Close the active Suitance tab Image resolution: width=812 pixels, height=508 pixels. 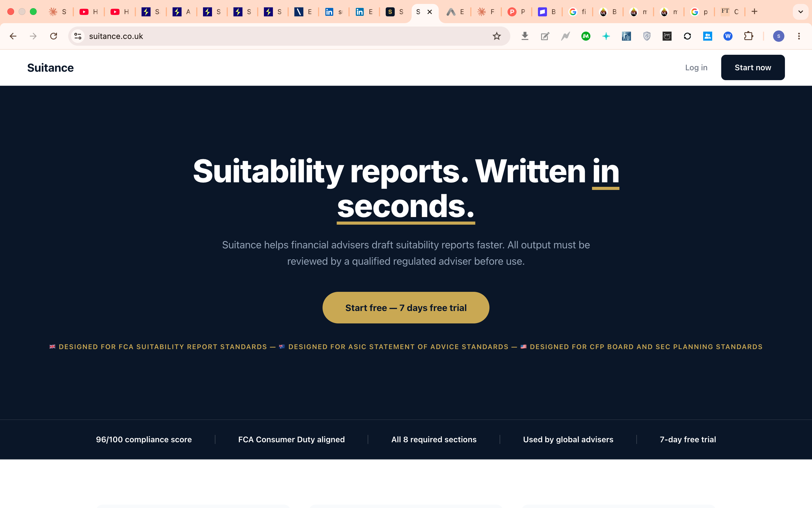[x=429, y=12]
